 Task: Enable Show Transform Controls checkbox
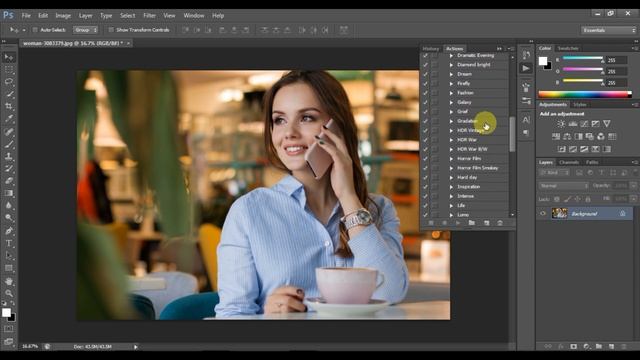coord(111,30)
